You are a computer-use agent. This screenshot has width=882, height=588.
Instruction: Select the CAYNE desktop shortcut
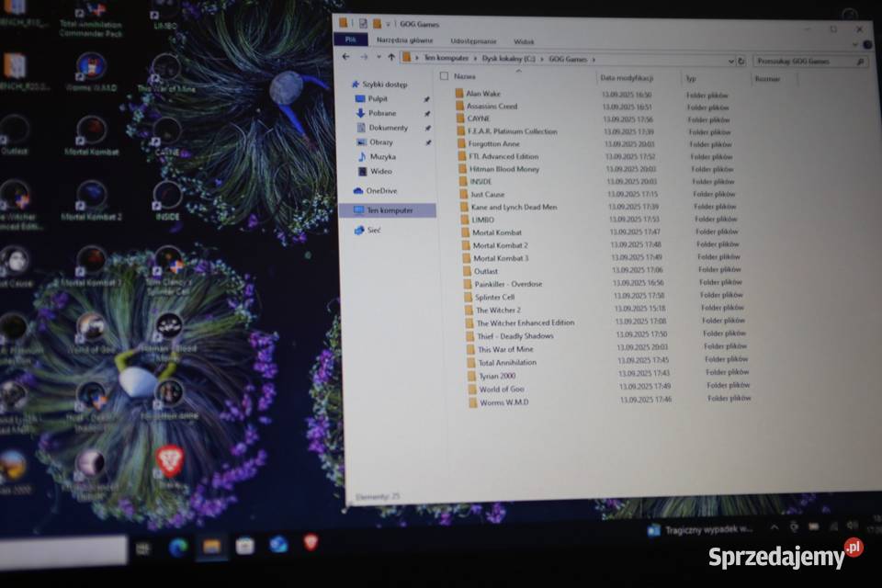pos(166,137)
